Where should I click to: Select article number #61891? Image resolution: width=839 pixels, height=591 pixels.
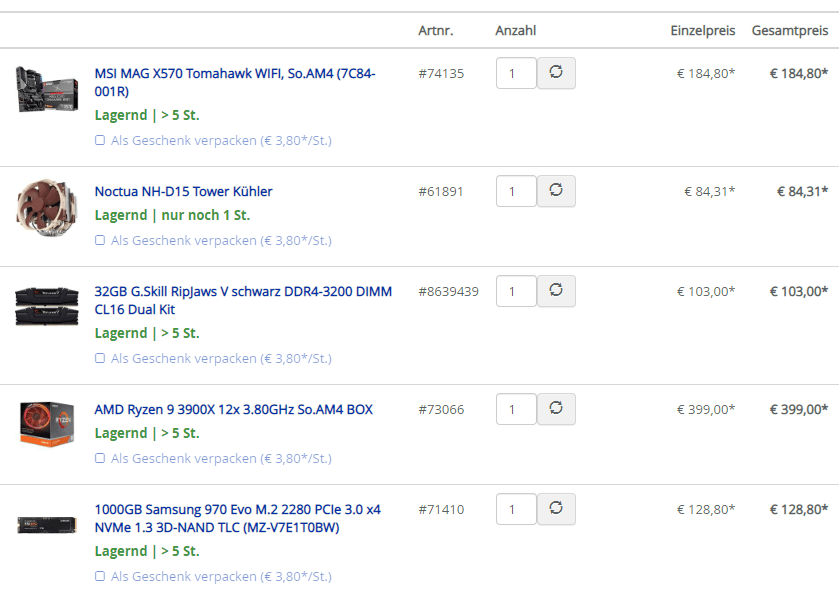point(440,191)
